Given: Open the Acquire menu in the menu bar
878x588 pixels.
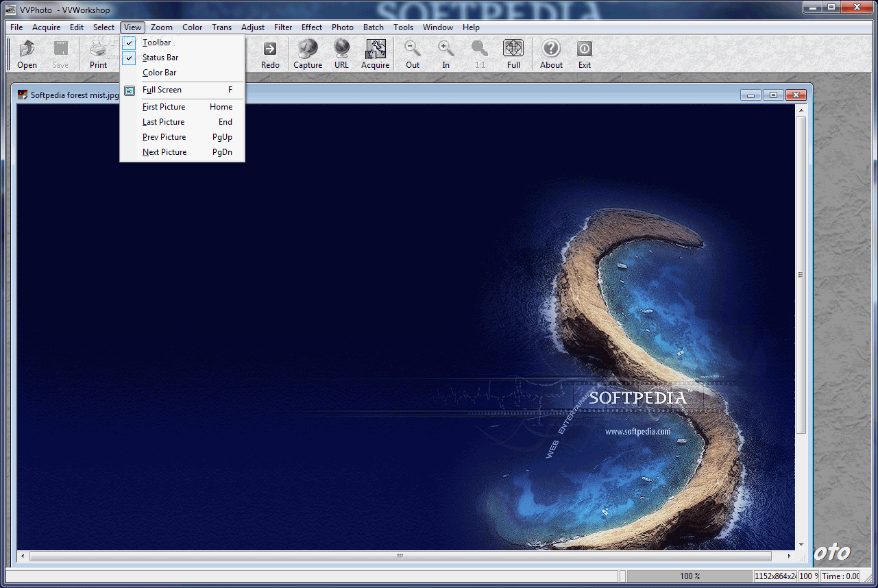Looking at the screenshot, I should coord(47,27).
